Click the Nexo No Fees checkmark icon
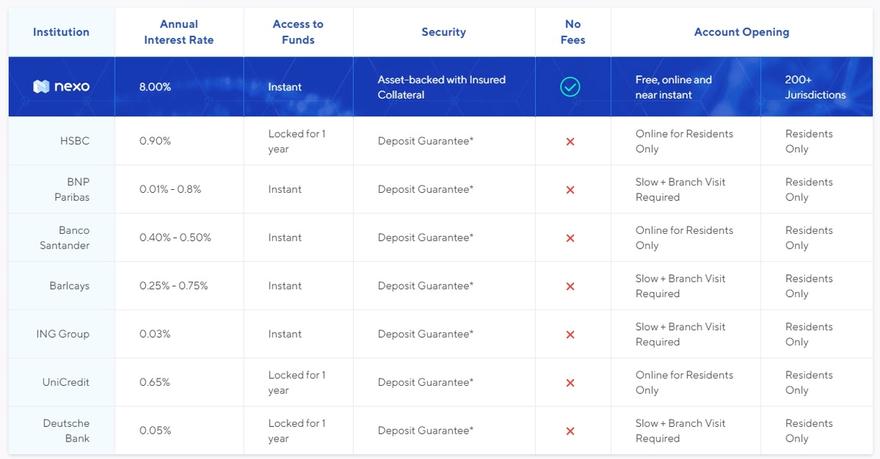This screenshot has height=459, width=880. [570, 87]
